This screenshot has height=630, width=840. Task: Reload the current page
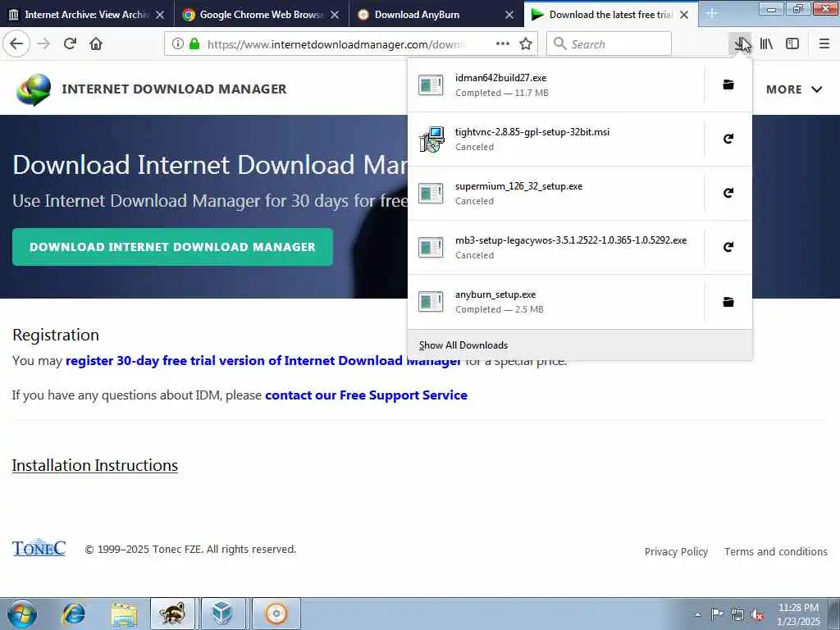(70, 43)
